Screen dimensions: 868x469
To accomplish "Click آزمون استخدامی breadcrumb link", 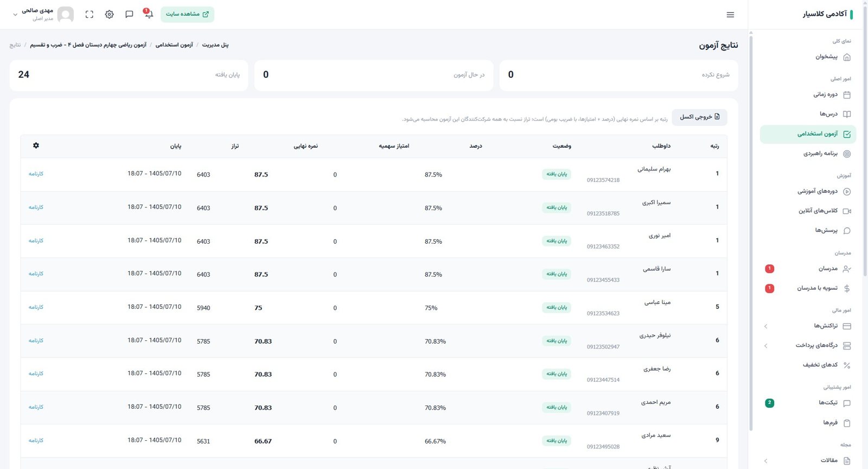I will pyautogui.click(x=174, y=45).
